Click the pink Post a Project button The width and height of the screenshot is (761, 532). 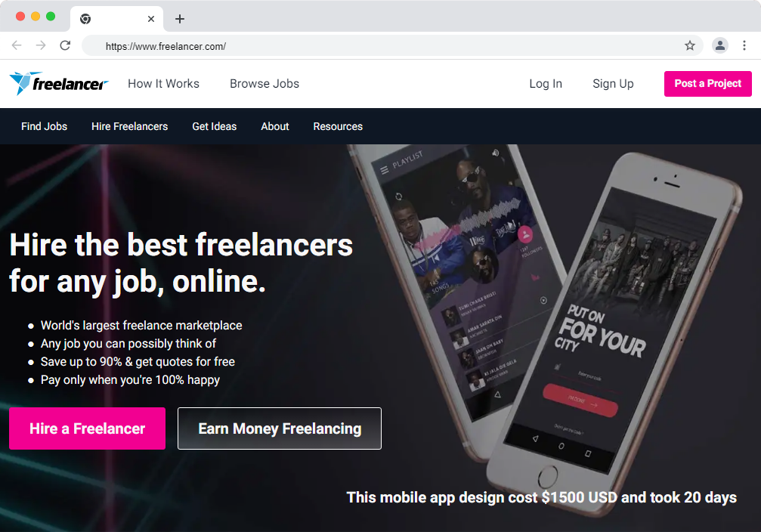[707, 83]
